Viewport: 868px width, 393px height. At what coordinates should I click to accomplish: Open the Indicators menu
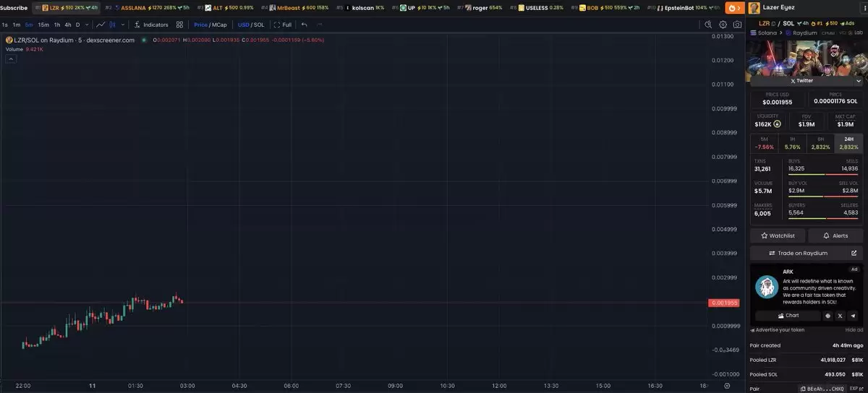[151, 25]
